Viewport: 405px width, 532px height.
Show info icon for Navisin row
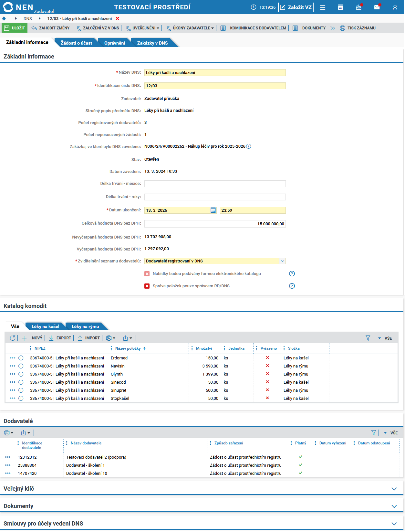tap(21, 366)
